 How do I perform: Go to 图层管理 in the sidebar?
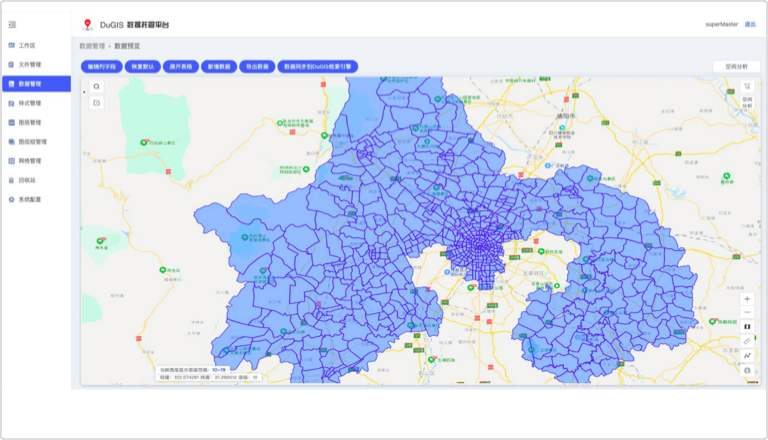(29, 122)
